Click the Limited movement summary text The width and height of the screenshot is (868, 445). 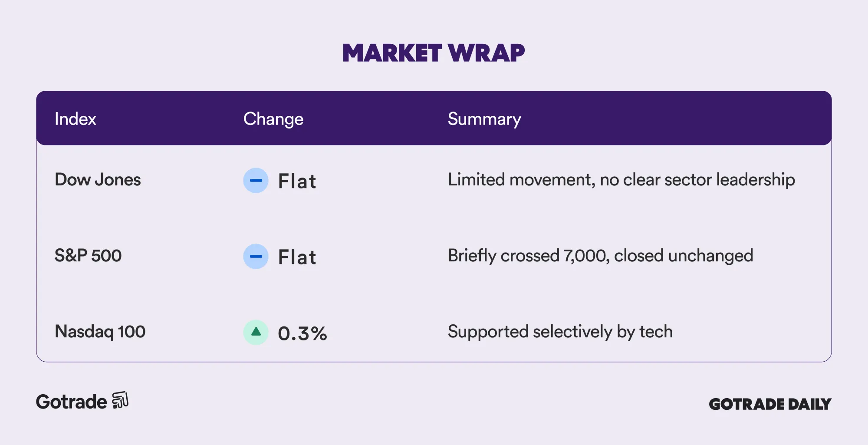621,180
